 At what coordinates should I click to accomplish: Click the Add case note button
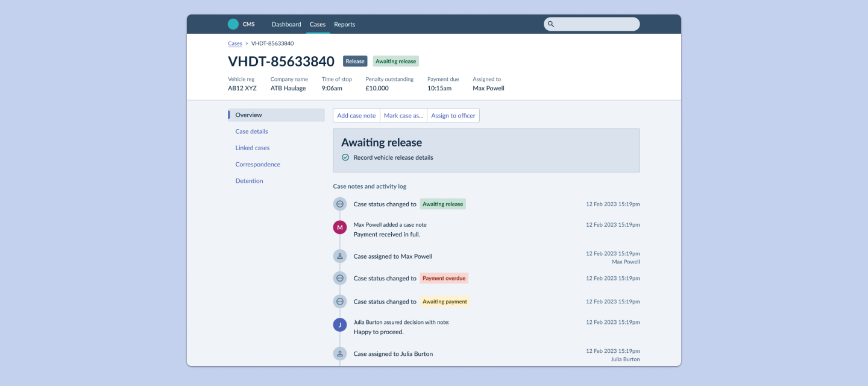pyautogui.click(x=356, y=115)
